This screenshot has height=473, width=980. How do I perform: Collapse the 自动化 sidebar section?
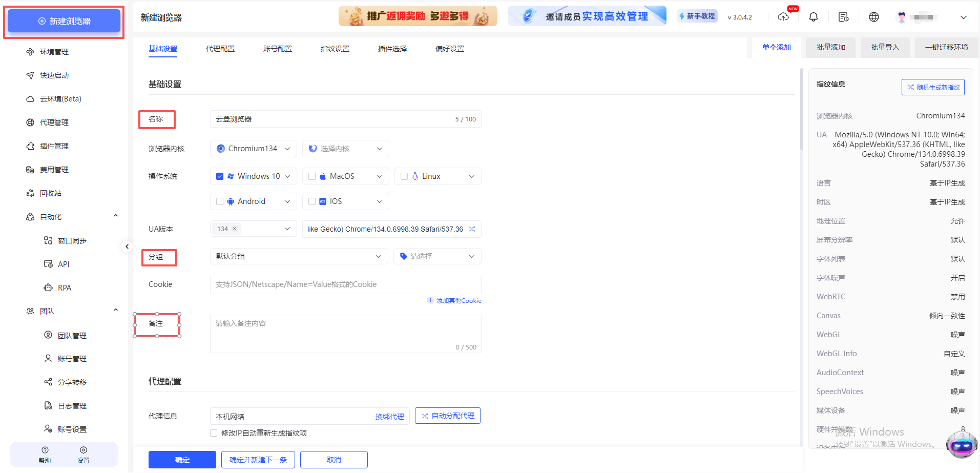pos(115,215)
